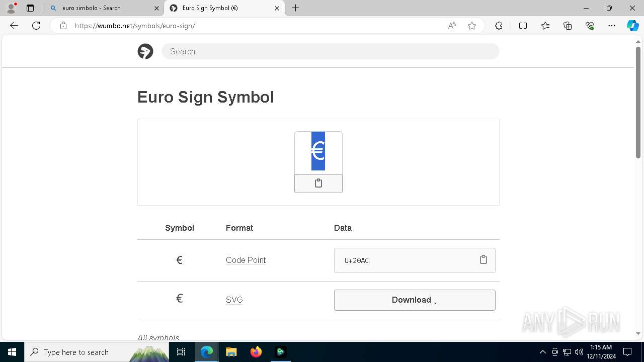Copy the U+20AC code point clipboard icon
The width and height of the screenshot is (644, 362).
[x=484, y=259]
